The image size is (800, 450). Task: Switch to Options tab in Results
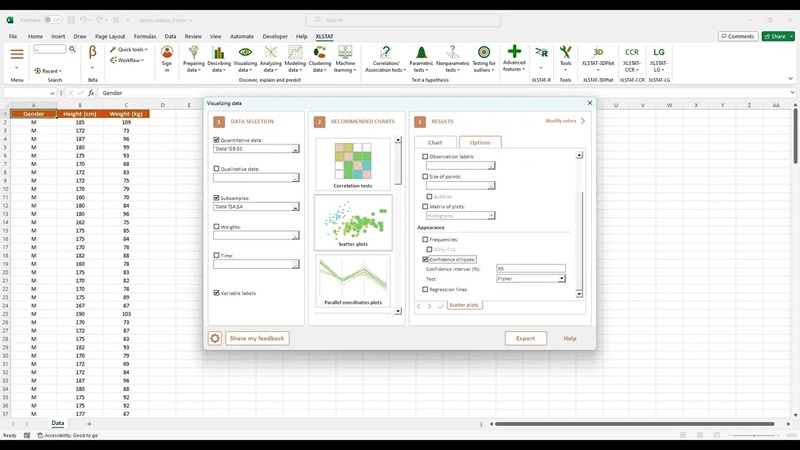[480, 142]
